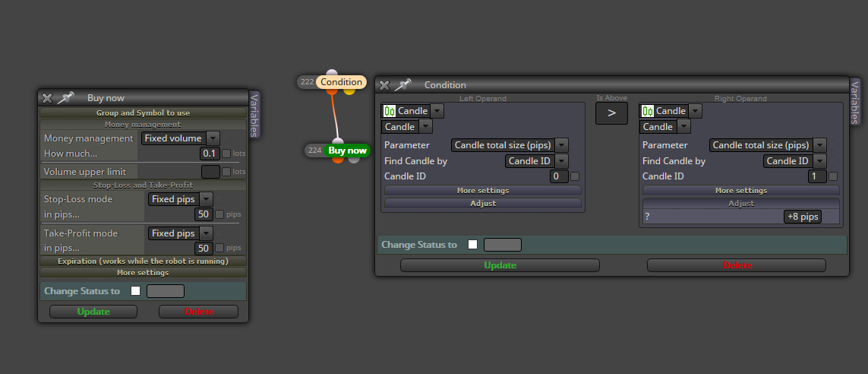Open Right Operand Candle type dropdown
The width and height of the screenshot is (868, 374).
pyautogui.click(x=671, y=111)
